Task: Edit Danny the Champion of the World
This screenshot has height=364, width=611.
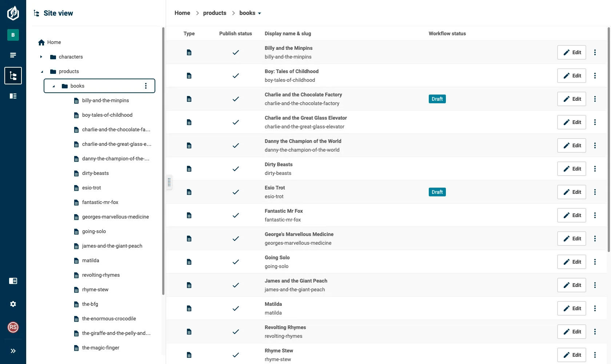Action: click(572, 145)
